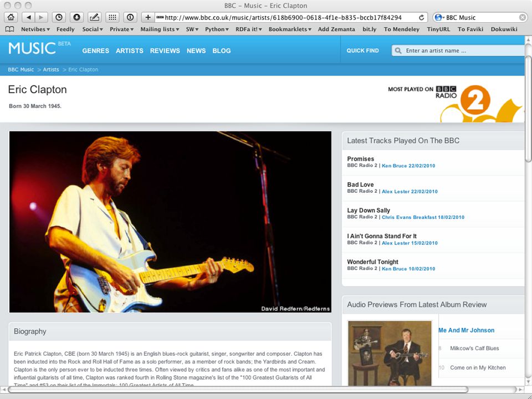Click the TinyURL bookmarklet
The image size is (532, 399).
[438, 29]
